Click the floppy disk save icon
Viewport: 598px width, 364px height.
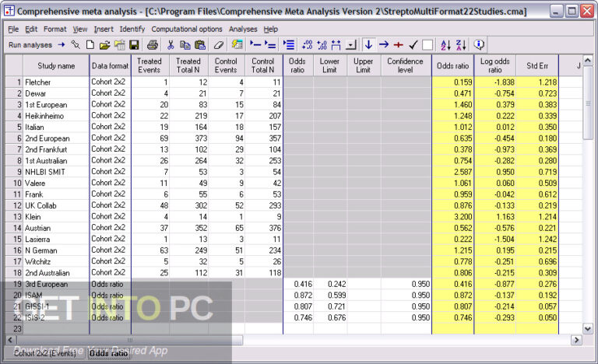134,45
